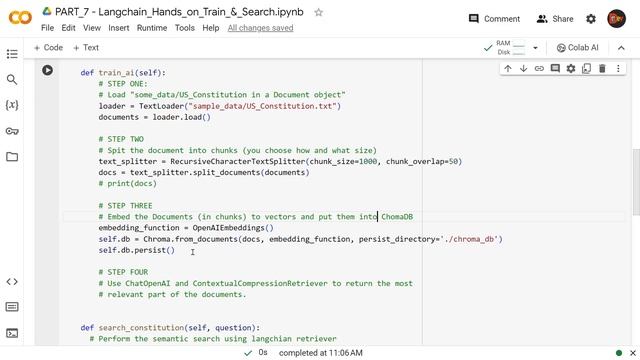
Task: Open Find and replace sidebar
Action: tap(12, 79)
